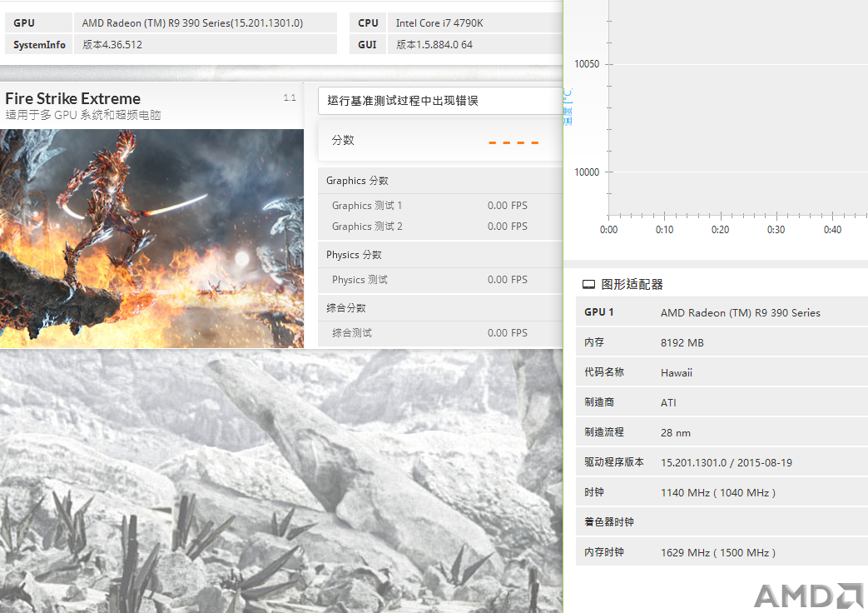Image resolution: width=868 pixels, height=613 pixels.
Task: Click the 0:10 time label on the chart axis
Action: click(665, 230)
